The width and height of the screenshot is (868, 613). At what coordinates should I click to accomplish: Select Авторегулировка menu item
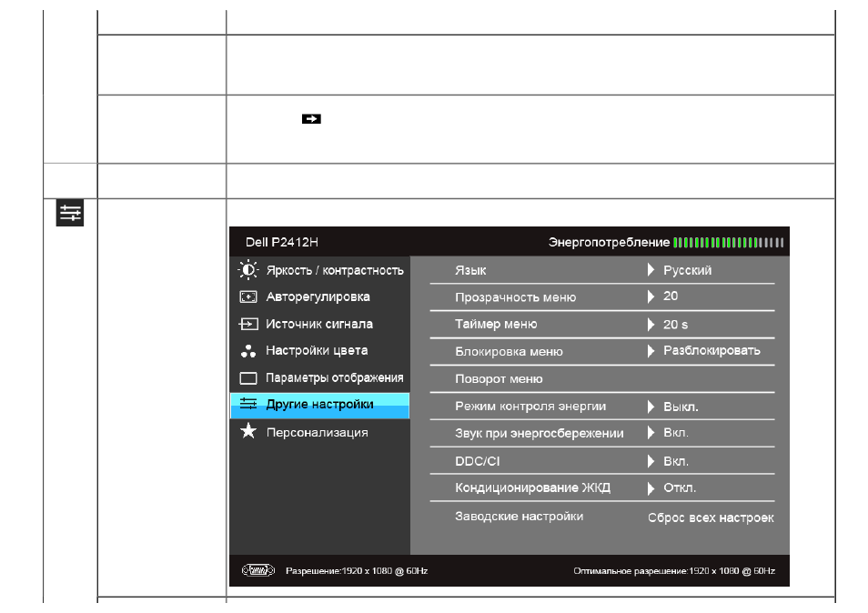click(x=318, y=297)
